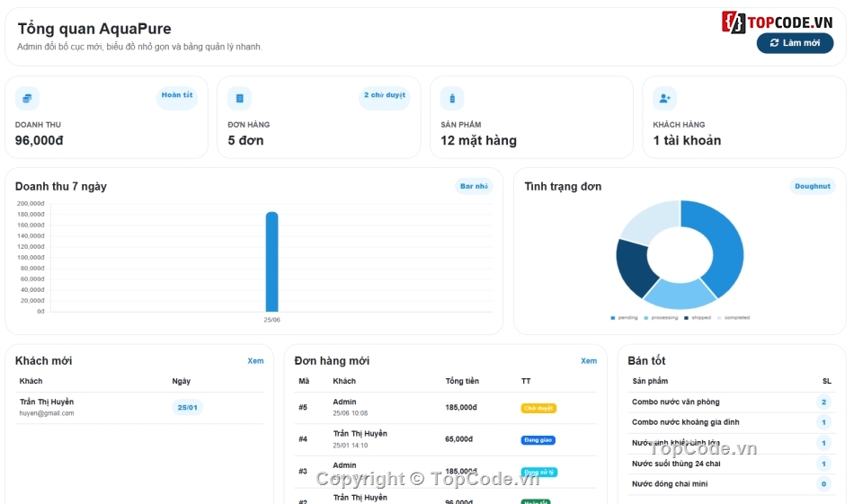Click the Ngày column header

(x=182, y=381)
